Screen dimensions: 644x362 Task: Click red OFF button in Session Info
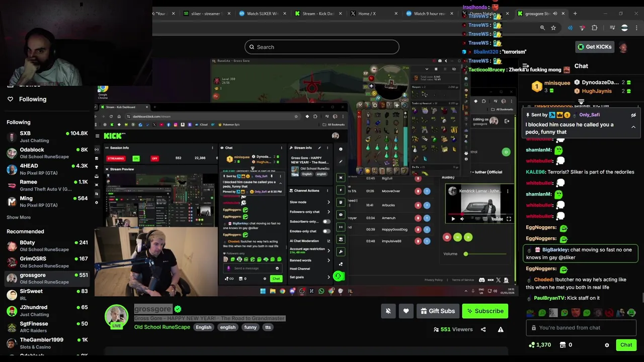click(x=154, y=158)
